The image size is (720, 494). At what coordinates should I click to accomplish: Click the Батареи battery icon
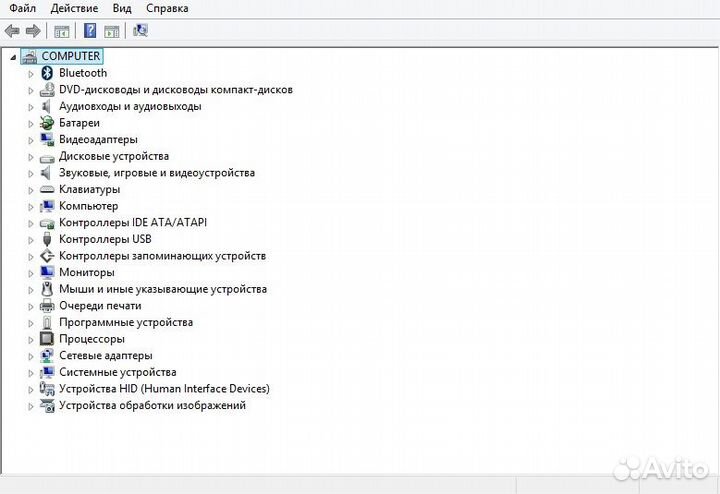[47, 123]
